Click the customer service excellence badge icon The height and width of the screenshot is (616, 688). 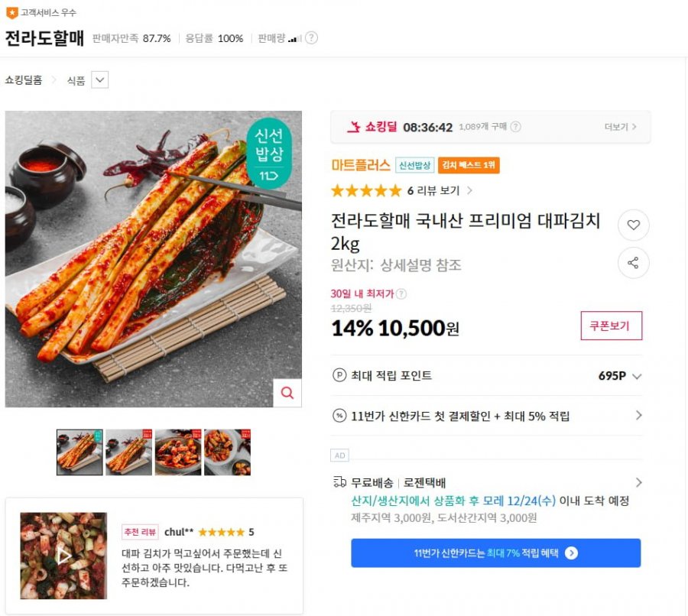pyautogui.click(x=11, y=12)
